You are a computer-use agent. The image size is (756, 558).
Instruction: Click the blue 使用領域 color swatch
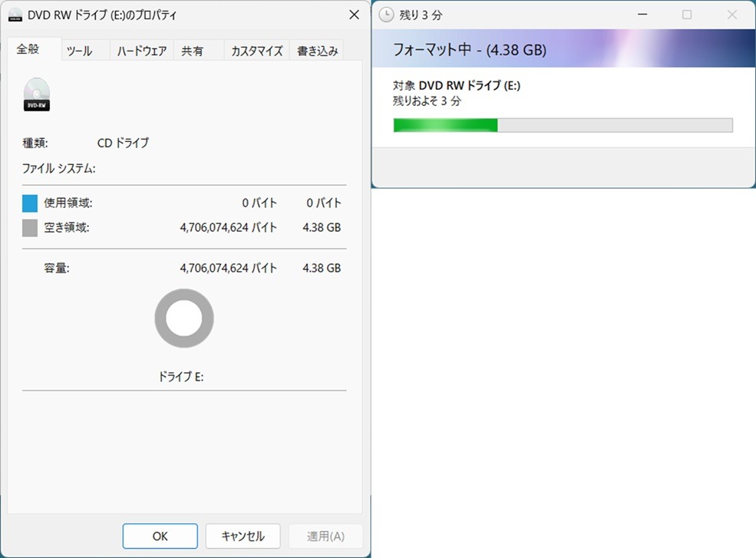click(30, 203)
